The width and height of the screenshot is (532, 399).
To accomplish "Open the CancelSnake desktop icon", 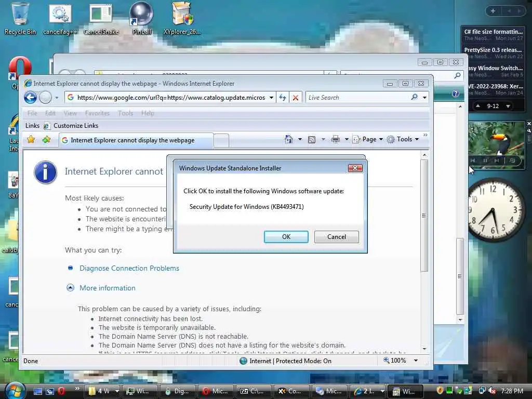I will 101,18.
